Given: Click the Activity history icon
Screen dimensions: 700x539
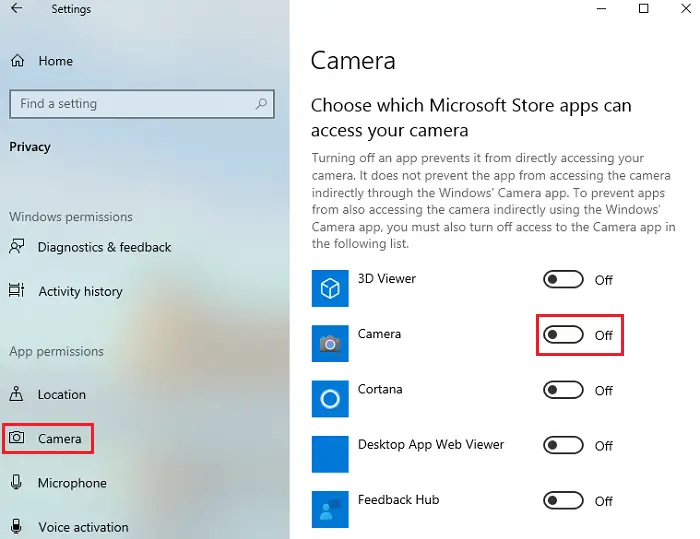Looking at the screenshot, I should (17, 290).
